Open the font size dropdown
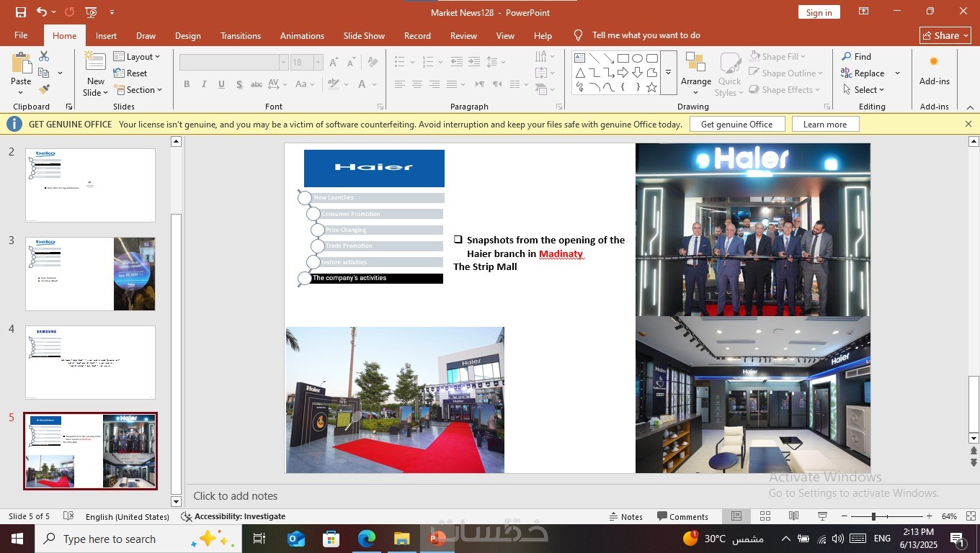Screen dimensions: 980x553 point(318,63)
